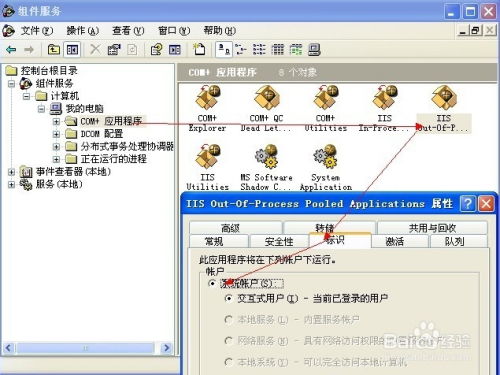
Task: Select 事件查看器 (本地) in the tree
Action: click(73, 172)
